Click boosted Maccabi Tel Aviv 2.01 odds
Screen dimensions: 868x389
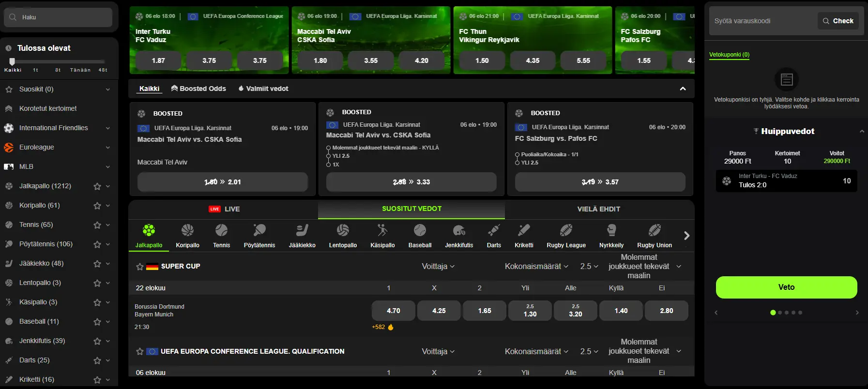tap(223, 182)
